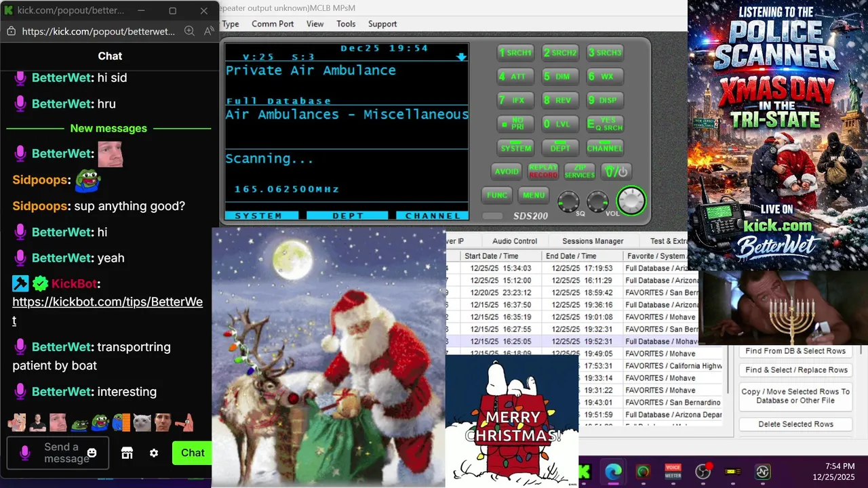Click the DEPT key on the keypad
This screenshot has width=868, height=488.
[x=560, y=148]
